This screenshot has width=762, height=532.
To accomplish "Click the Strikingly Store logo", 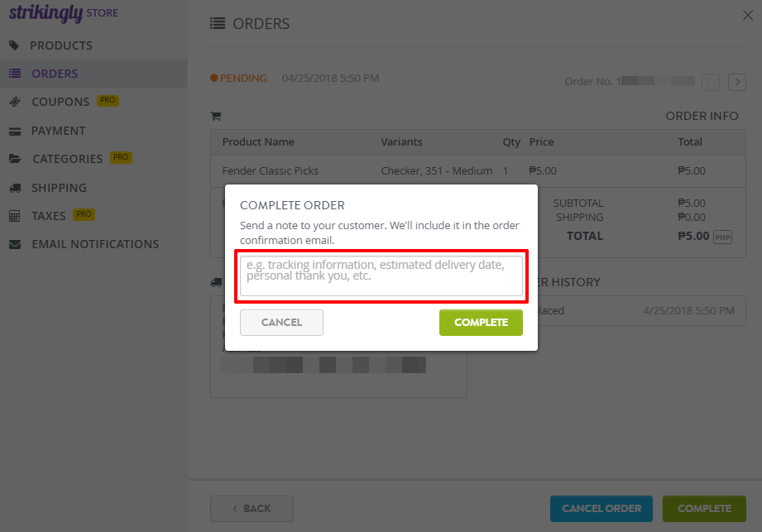I will [64, 13].
